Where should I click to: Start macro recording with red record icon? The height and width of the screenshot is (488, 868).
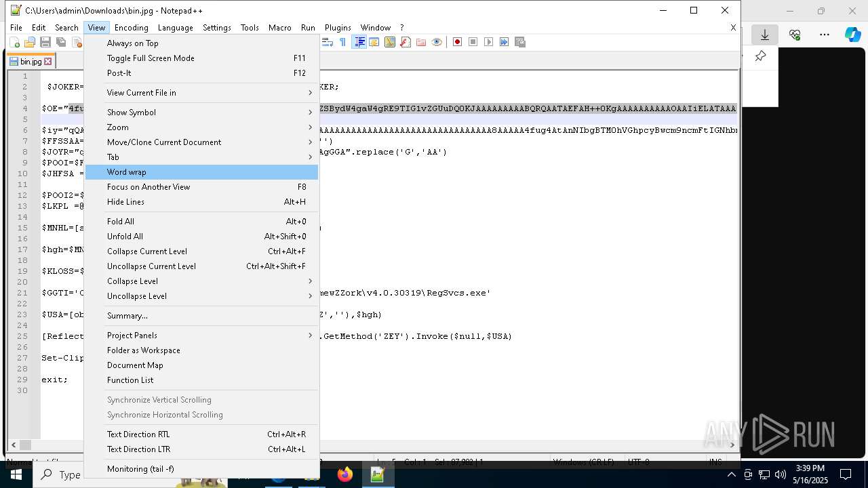coord(457,42)
